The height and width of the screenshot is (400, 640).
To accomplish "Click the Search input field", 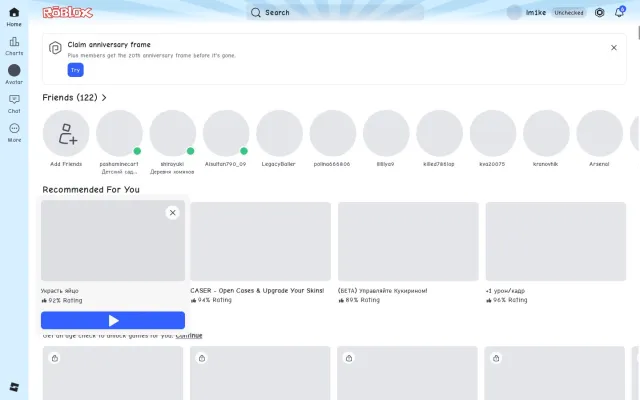I will (335, 12).
